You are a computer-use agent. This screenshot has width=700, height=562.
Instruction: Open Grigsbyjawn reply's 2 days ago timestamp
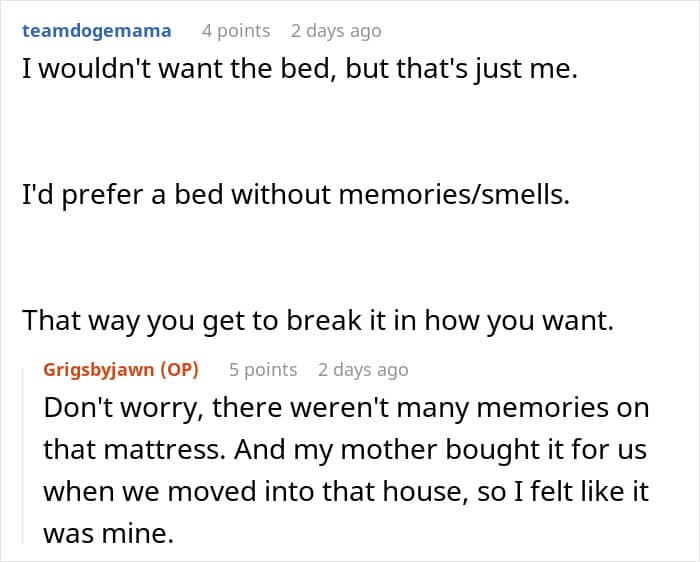(x=363, y=370)
